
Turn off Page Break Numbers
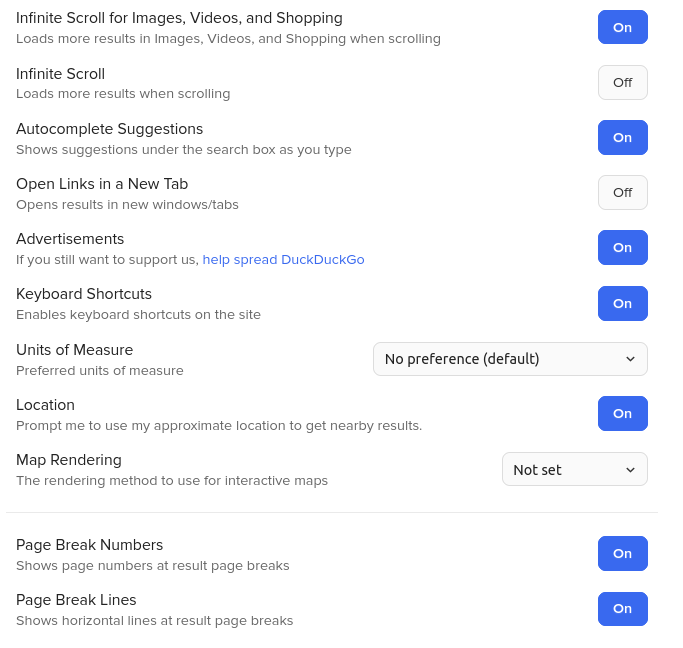pos(622,553)
